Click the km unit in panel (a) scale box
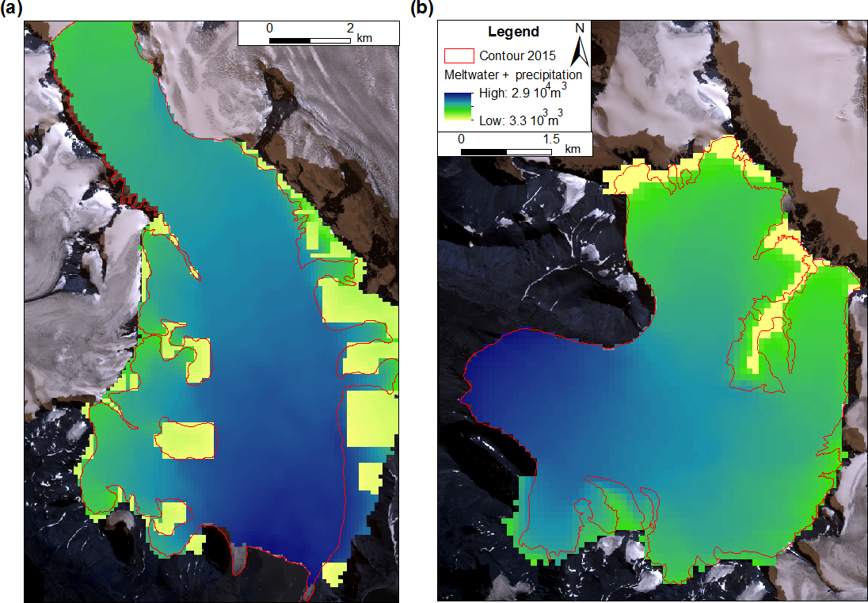Viewport: 868px width, 603px height. tap(364, 38)
